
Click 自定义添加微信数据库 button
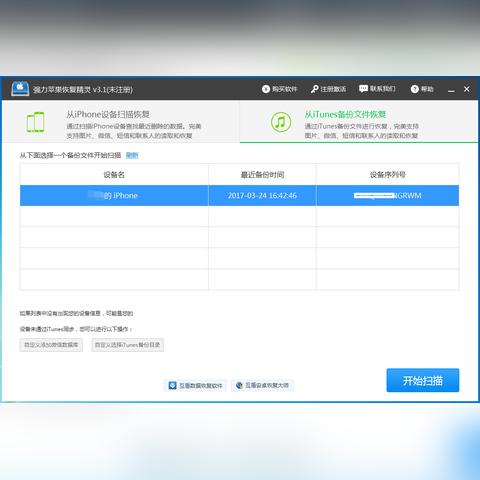(51, 345)
